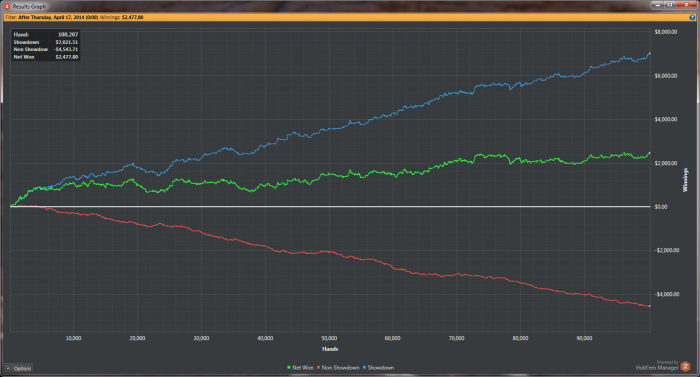This screenshot has width=700, height=377.
Task: Click the 'Net Won $2,477.80' stat row
Action: coord(46,57)
